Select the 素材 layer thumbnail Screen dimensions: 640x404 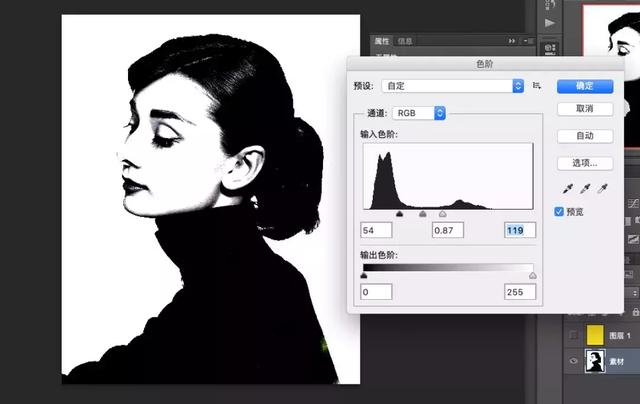tap(595, 361)
